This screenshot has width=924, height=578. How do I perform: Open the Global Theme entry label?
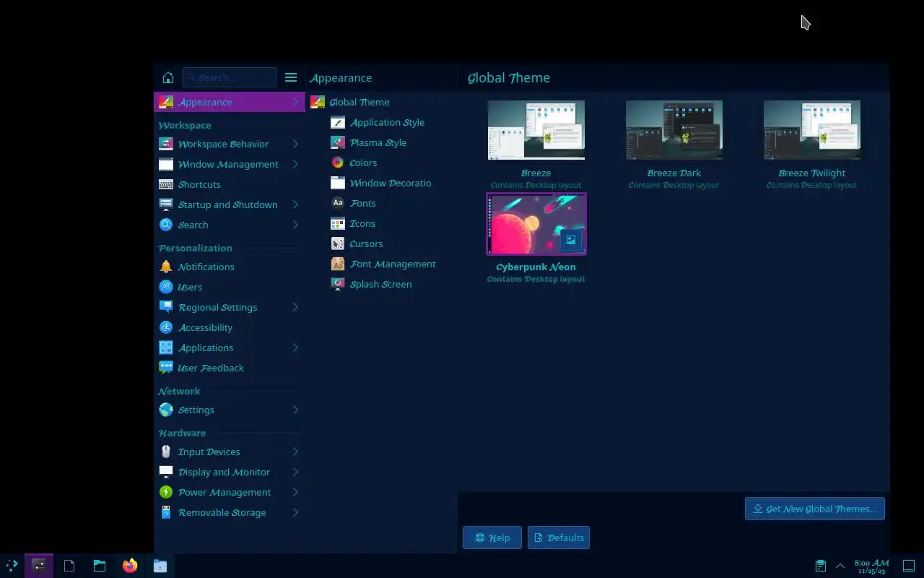359,102
